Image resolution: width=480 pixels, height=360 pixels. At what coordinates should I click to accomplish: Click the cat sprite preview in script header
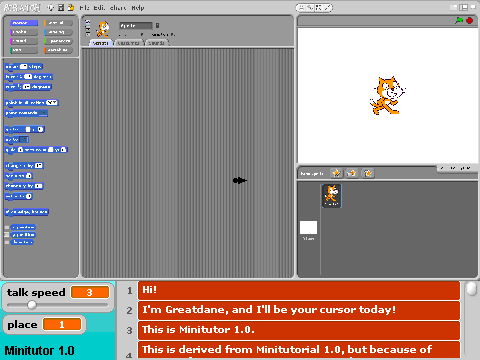click(x=103, y=29)
